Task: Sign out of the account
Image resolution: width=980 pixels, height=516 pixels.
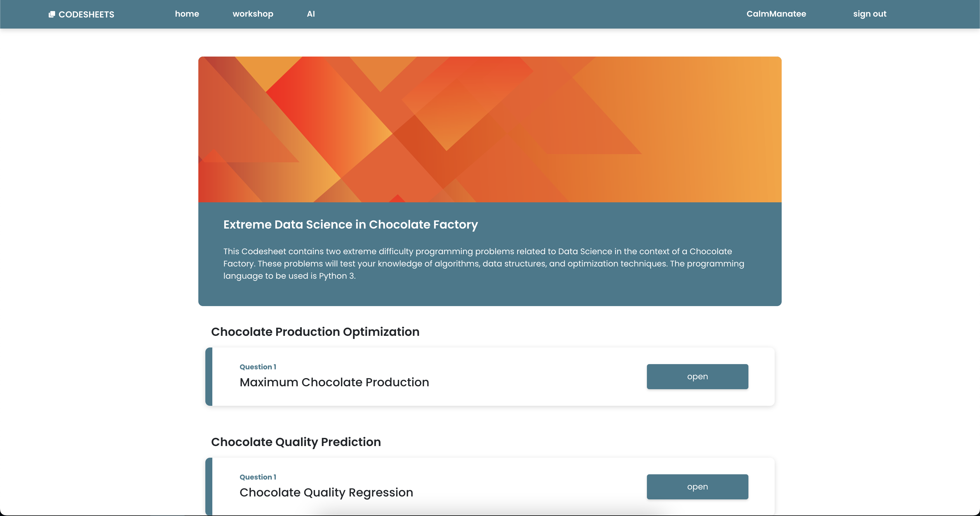Action: point(869,14)
